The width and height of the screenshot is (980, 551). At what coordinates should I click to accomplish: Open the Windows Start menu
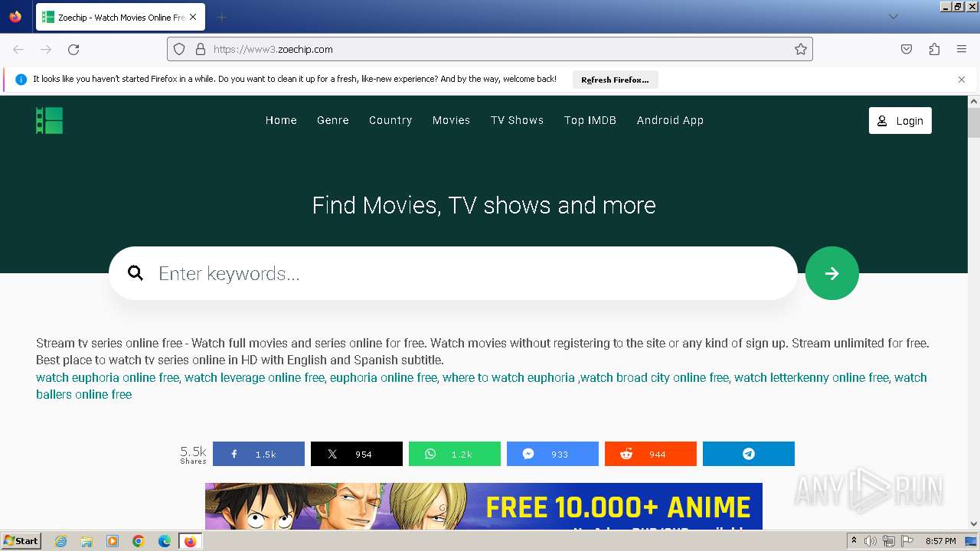click(x=21, y=541)
